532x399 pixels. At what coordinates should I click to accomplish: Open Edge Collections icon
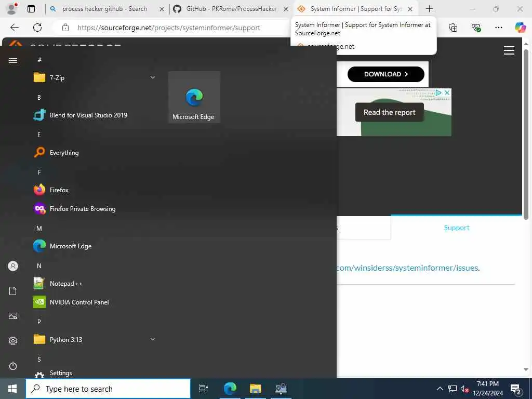[x=453, y=28]
